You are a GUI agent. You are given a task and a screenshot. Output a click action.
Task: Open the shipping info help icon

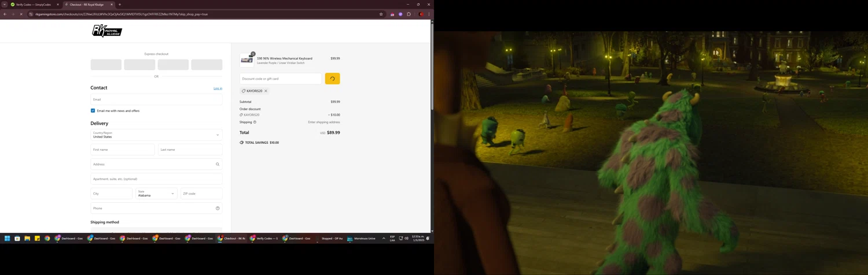(255, 122)
